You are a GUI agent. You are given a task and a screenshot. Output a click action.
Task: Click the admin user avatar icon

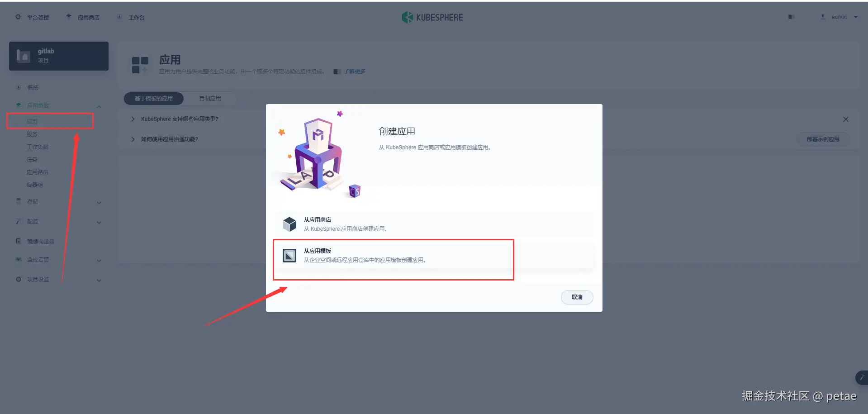(823, 17)
